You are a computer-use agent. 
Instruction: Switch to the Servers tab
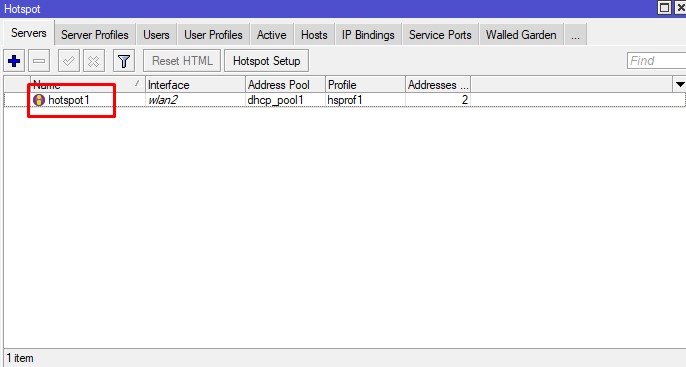[29, 33]
